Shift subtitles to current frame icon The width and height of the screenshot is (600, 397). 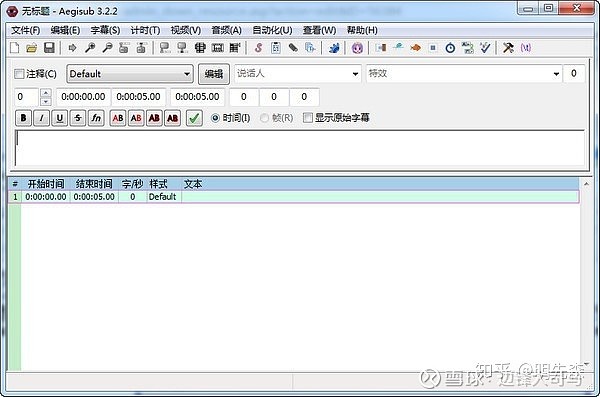tap(235, 48)
